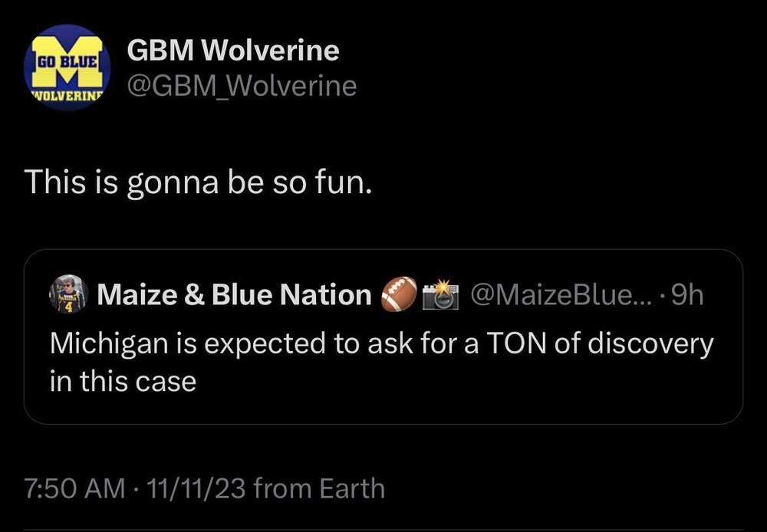Screen dimensions: 767x532
Task: Click the "from Earth" location label
Action: [318, 488]
